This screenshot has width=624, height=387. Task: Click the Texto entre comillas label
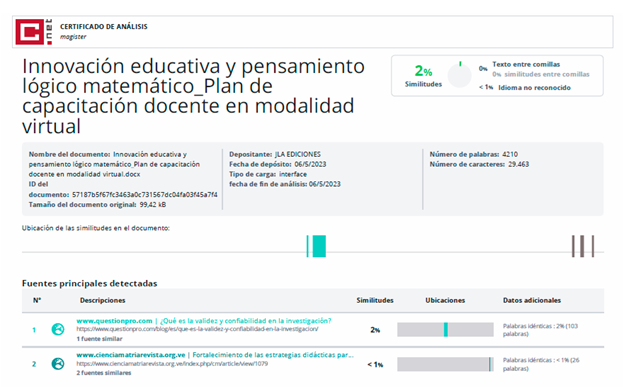(526, 64)
